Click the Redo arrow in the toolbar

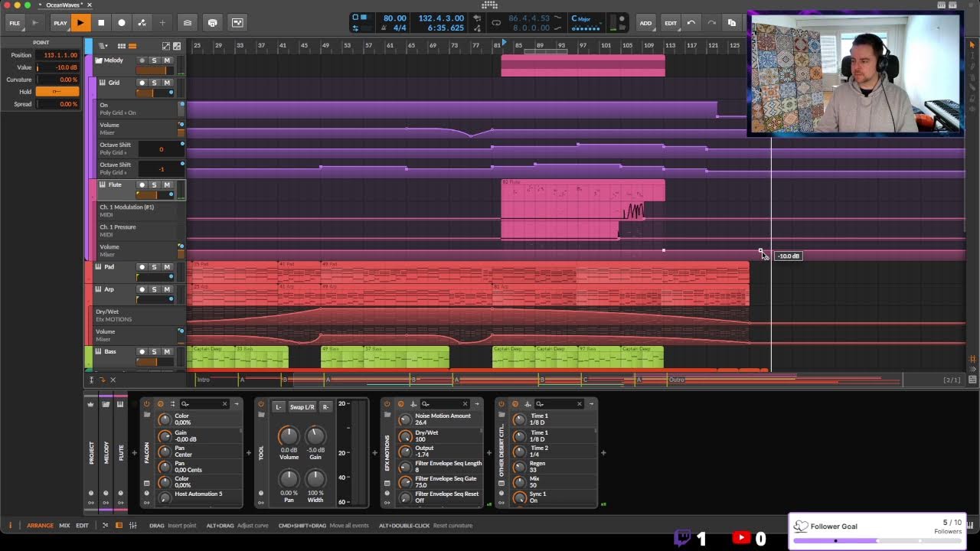tap(711, 23)
